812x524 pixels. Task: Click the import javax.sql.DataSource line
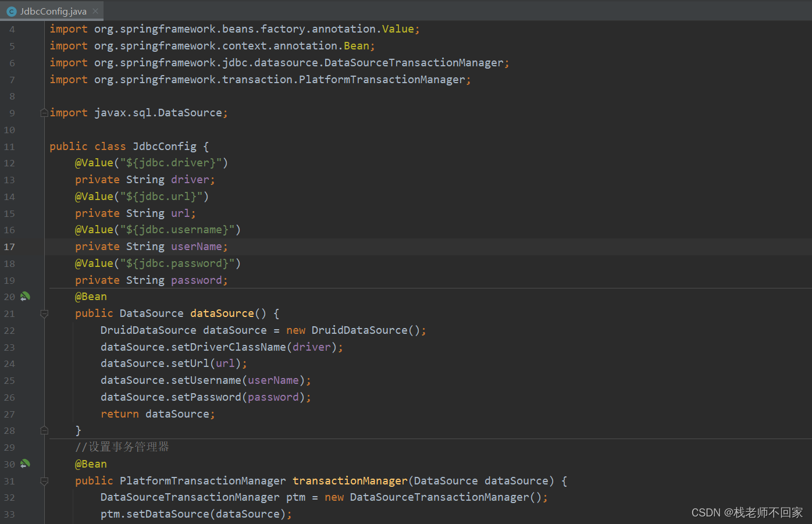pyautogui.click(x=138, y=113)
